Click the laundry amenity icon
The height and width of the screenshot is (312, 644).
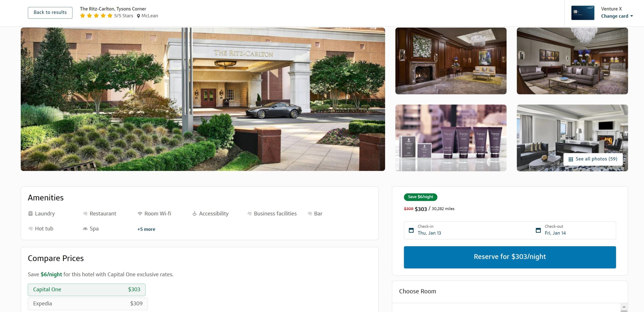(30, 213)
